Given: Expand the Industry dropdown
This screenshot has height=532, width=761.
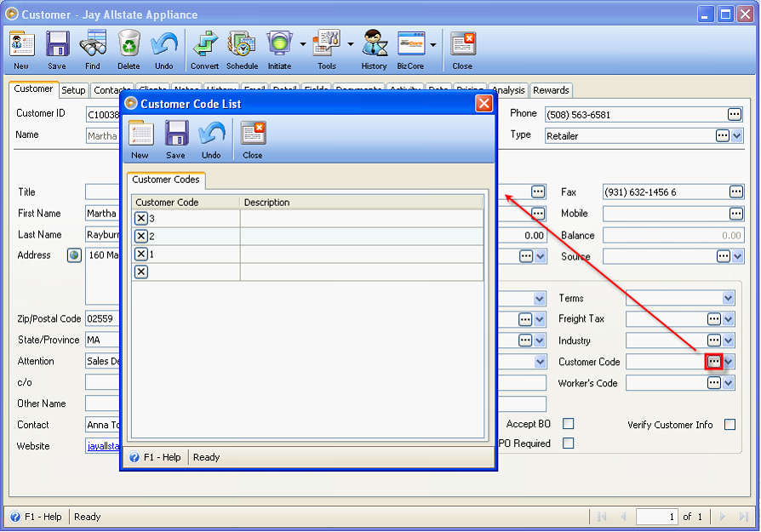Looking at the screenshot, I should pyautogui.click(x=728, y=340).
